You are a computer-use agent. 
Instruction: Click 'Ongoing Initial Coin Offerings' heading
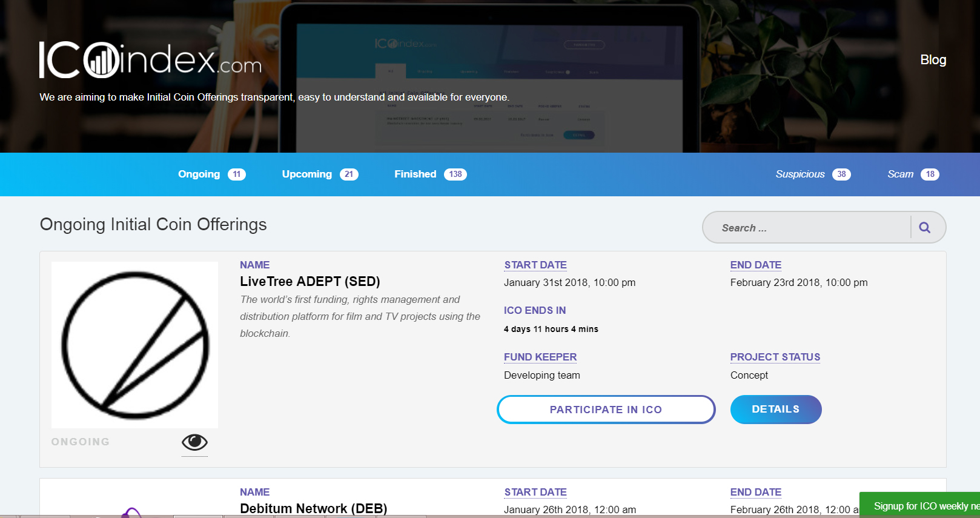[x=153, y=224]
